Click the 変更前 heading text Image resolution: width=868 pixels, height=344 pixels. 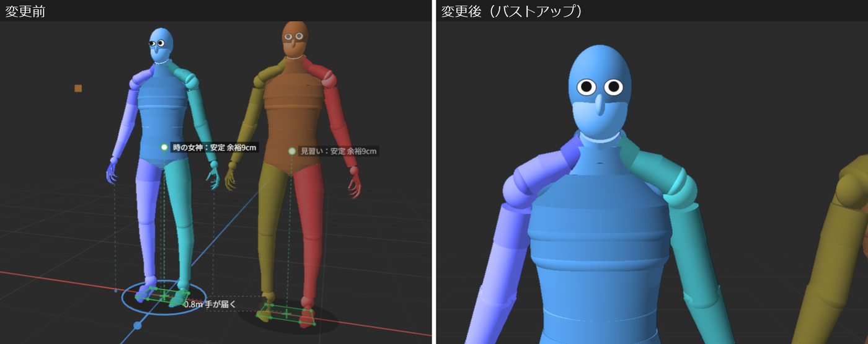pos(25,11)
